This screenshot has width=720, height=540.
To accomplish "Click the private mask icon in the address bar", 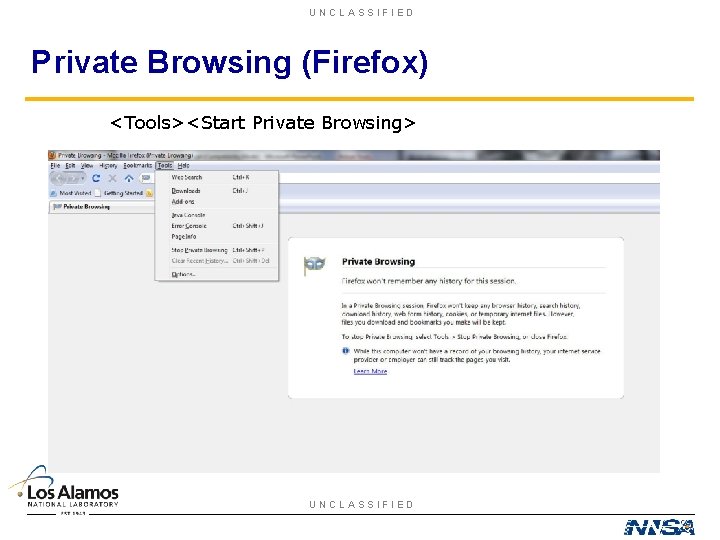I will pos(146,178).
